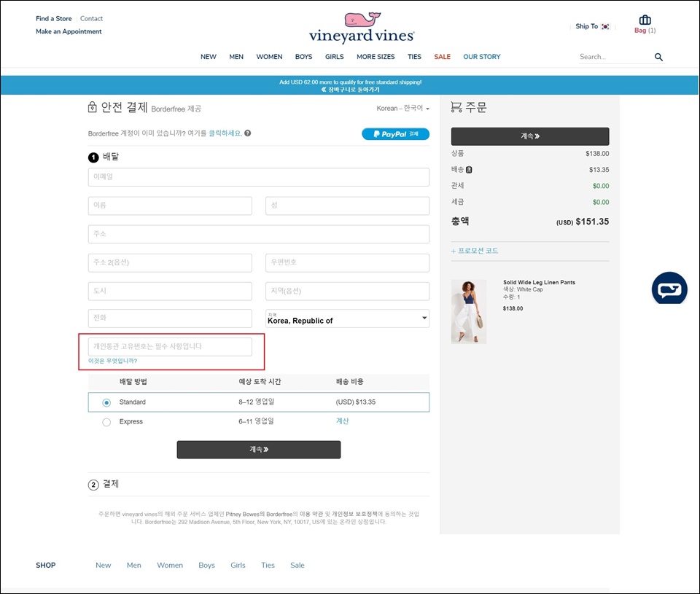This screenshot has height=594, width=700.
Task: Click the 개인정보 보호정책 link
Action: pos(354,514)
